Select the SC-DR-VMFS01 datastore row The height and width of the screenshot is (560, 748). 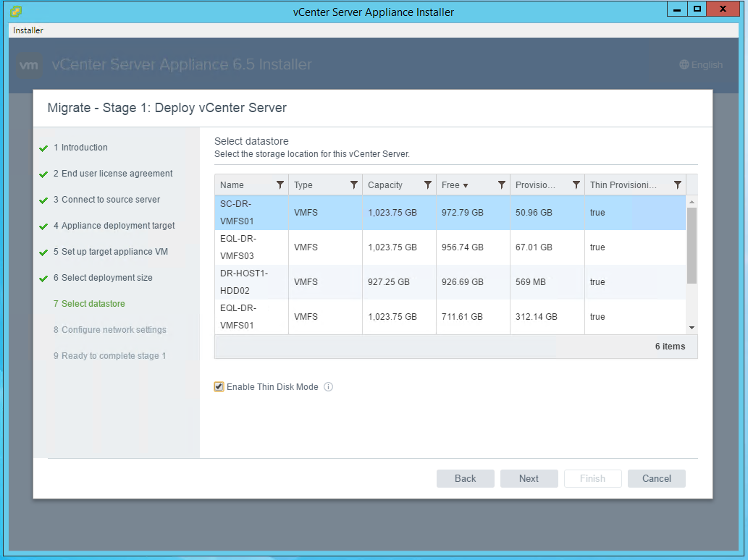(x=450, y=213)
